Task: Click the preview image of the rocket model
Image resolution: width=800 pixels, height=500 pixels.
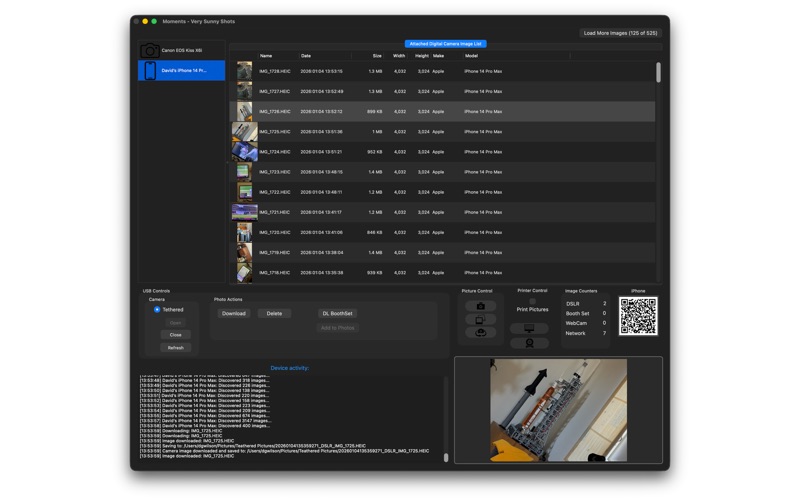Action: tap(559, 410)
